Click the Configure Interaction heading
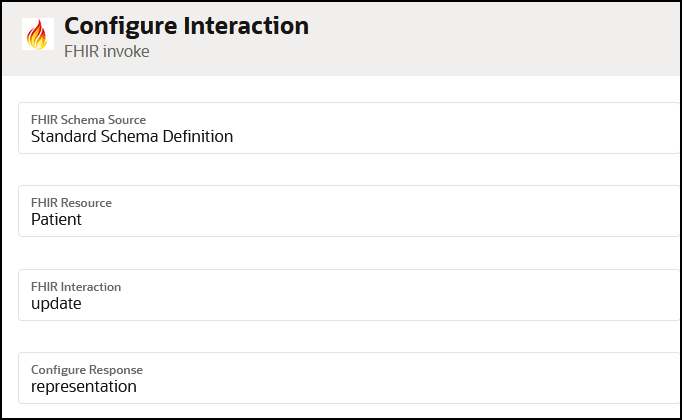 click(186, 25)
